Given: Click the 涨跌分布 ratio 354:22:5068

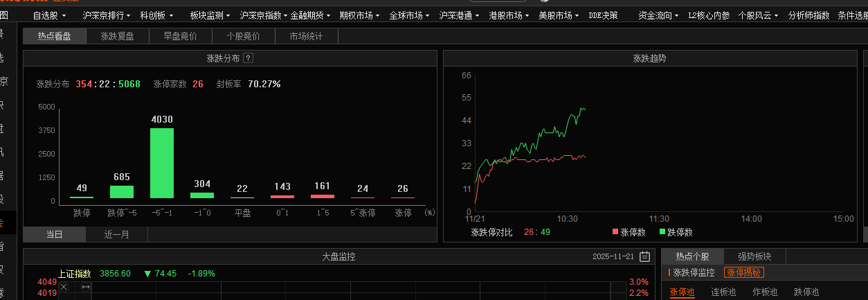Looking at the screenshot, I should 109,84.
